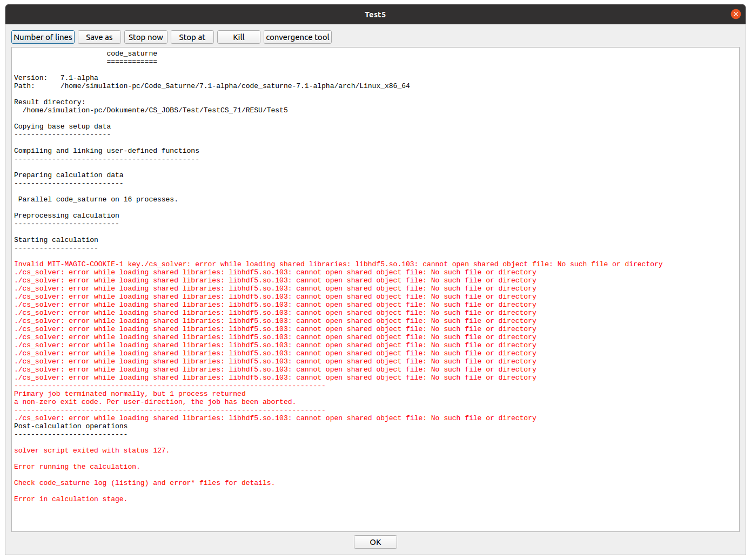Choose the Stop at option

192,37
